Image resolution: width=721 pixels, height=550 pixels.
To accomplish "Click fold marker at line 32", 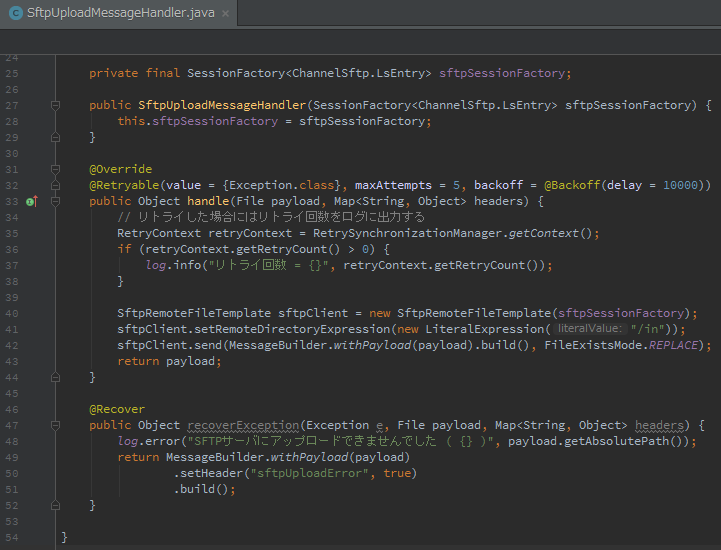I will pyautogui.click(x=55, y=185).
